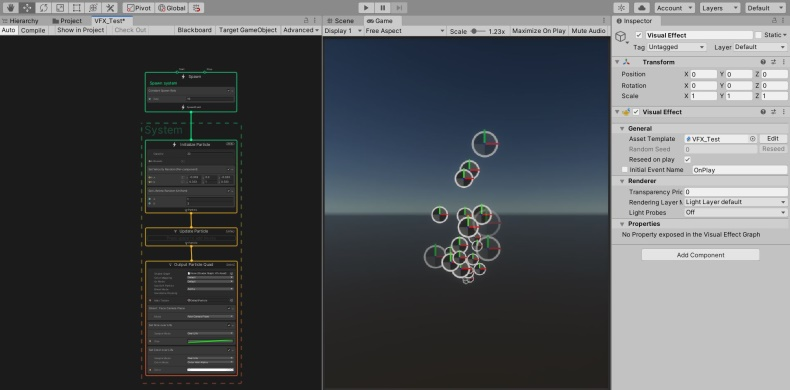Click the Play button
Image resolution: width=790 pixels, height=390 pixels.
pyautogui.click(x=366, y=8)
